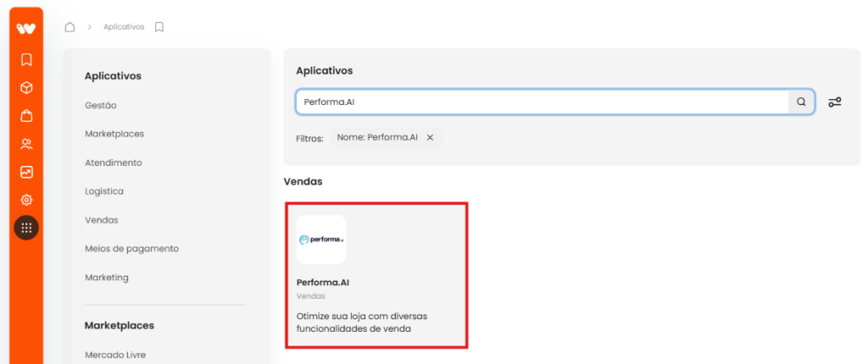Click the apps grid icon

coord(26,228)
